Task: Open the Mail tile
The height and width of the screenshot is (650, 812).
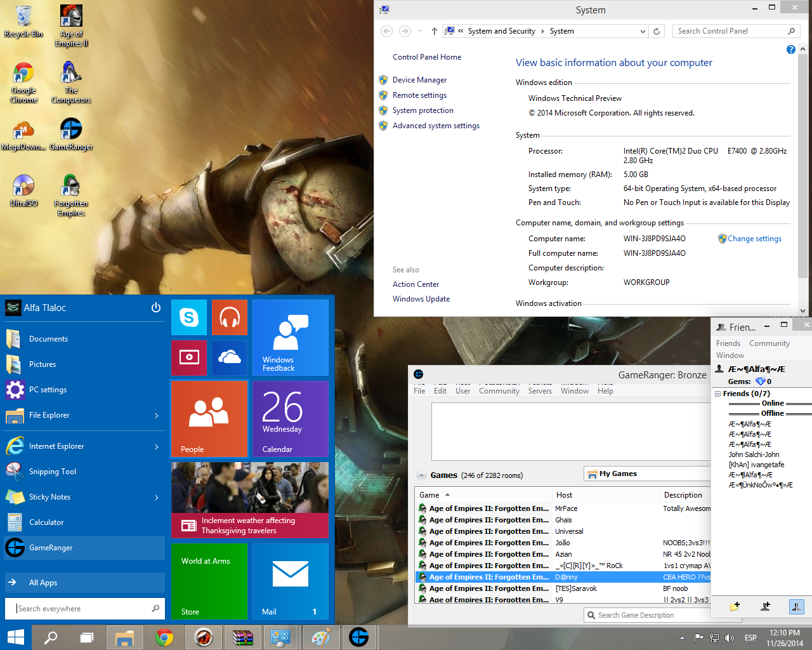Action: [291, 581]
